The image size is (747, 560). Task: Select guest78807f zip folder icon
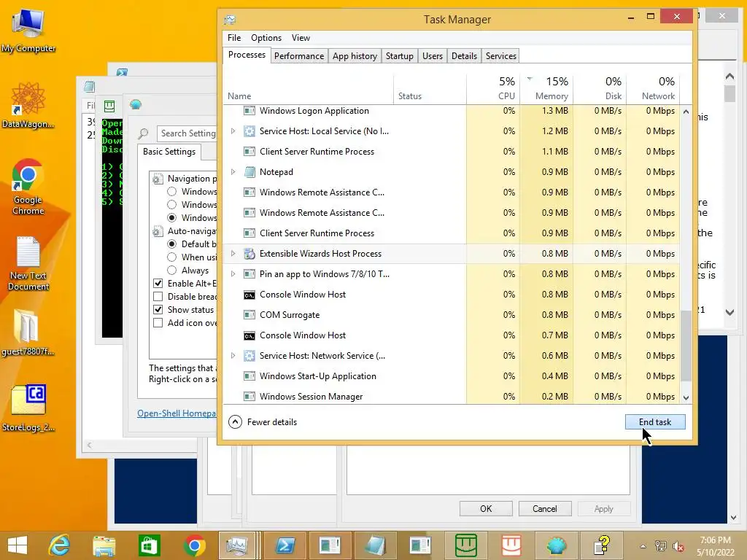tap(28, 332)
